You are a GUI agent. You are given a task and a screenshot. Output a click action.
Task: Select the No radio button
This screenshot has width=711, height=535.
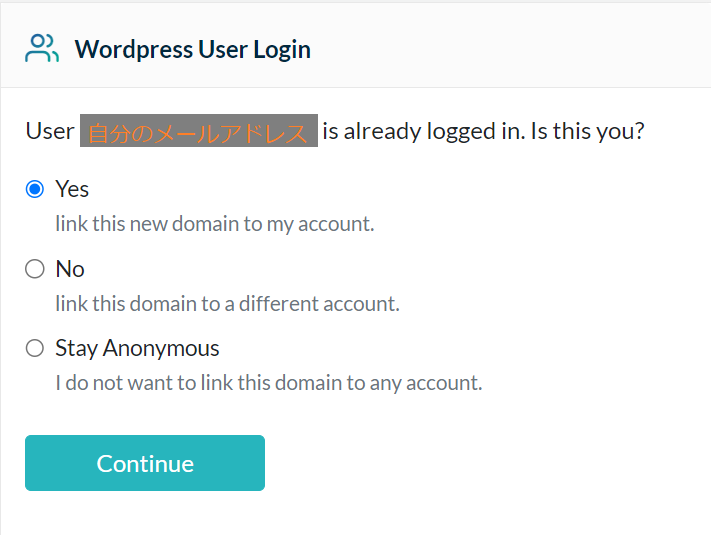pos(35,269)
